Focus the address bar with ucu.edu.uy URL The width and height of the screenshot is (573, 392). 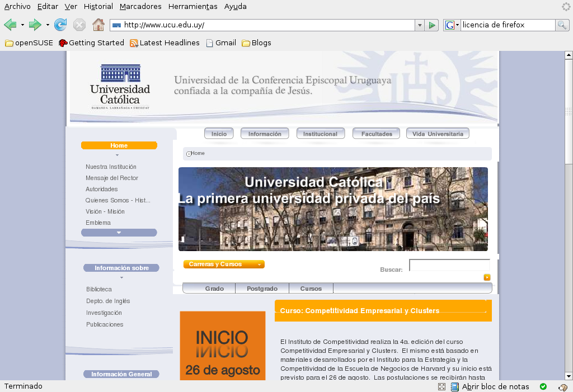click(x=262, y=25)
